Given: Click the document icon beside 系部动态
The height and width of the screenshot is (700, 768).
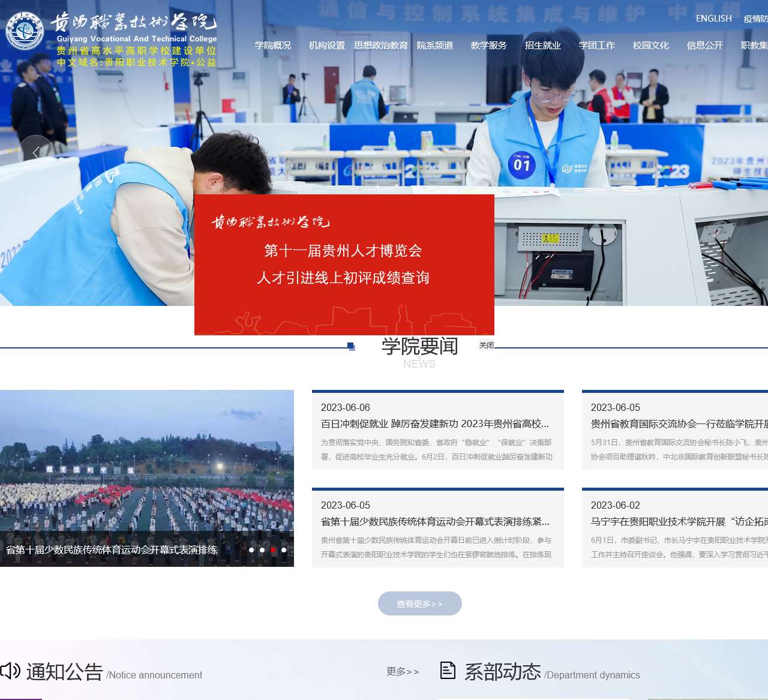Looking at the screenshot, I should pos(448,670).
